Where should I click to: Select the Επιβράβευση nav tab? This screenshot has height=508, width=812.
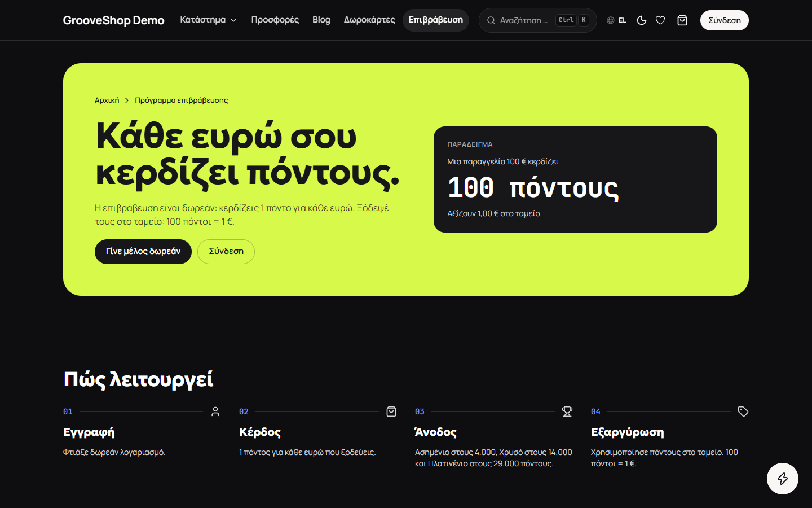point(436,20)
